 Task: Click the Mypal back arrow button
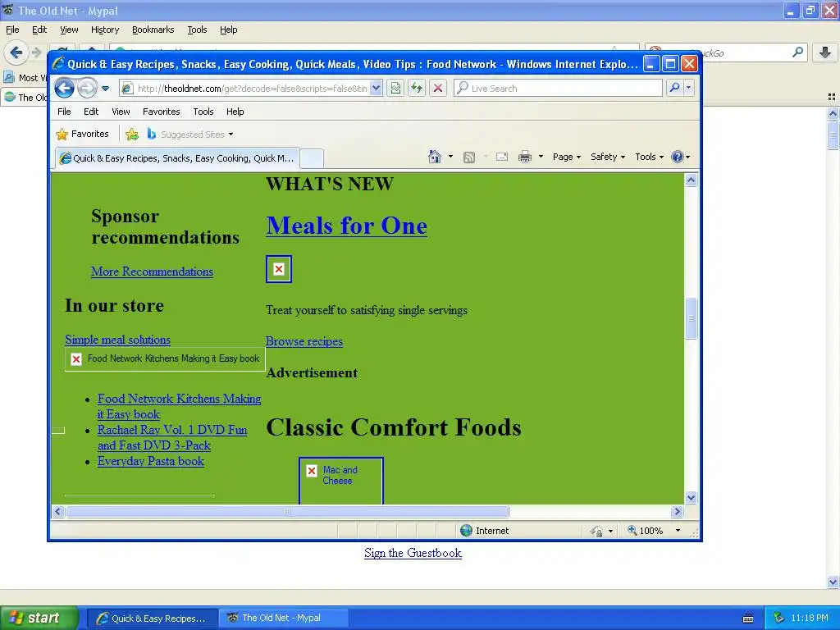pos(16,52)
